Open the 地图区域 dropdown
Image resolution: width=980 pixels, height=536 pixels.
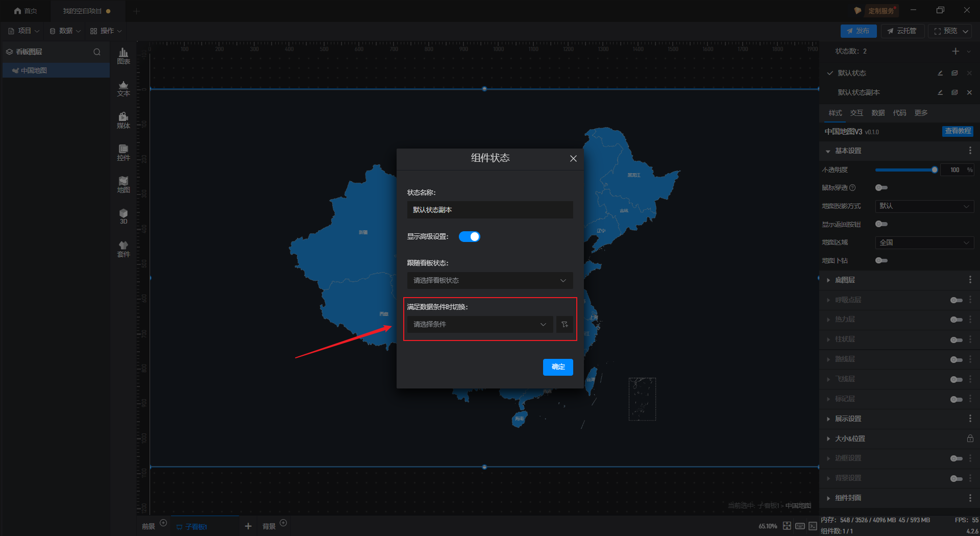coord(924,242)
